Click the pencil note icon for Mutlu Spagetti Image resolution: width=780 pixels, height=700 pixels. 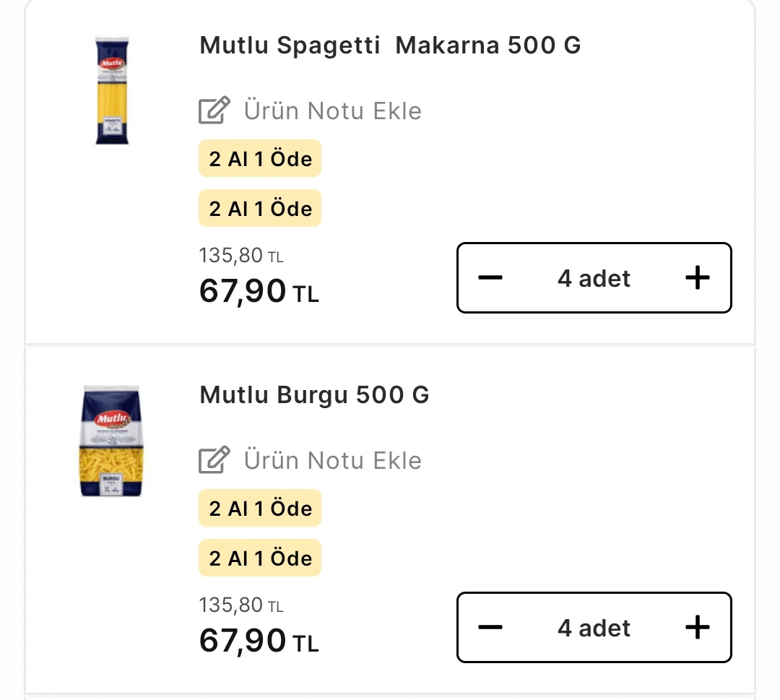214,110
